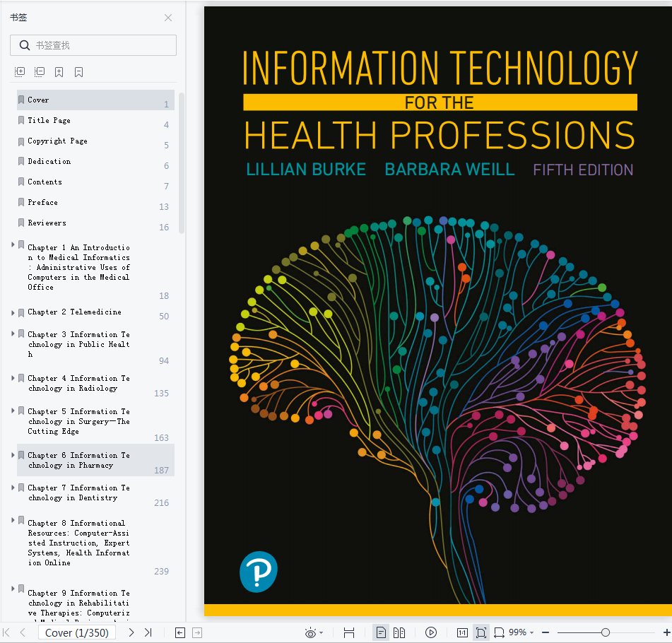Expand the Chapter 3 Public Health bookmark
Screen dimensions: 672x643
13,333
